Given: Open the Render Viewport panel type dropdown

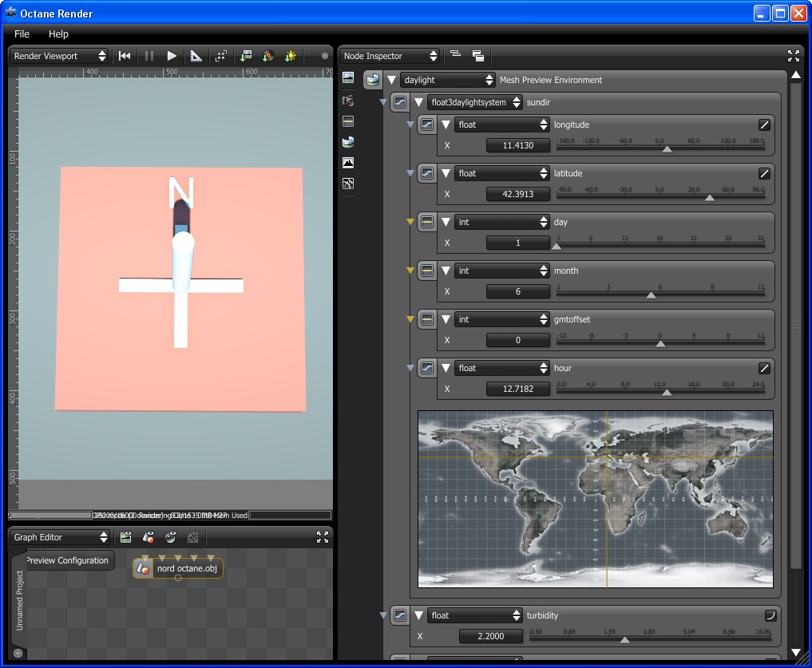Looking at the screenshot, I should click(58, 56).
